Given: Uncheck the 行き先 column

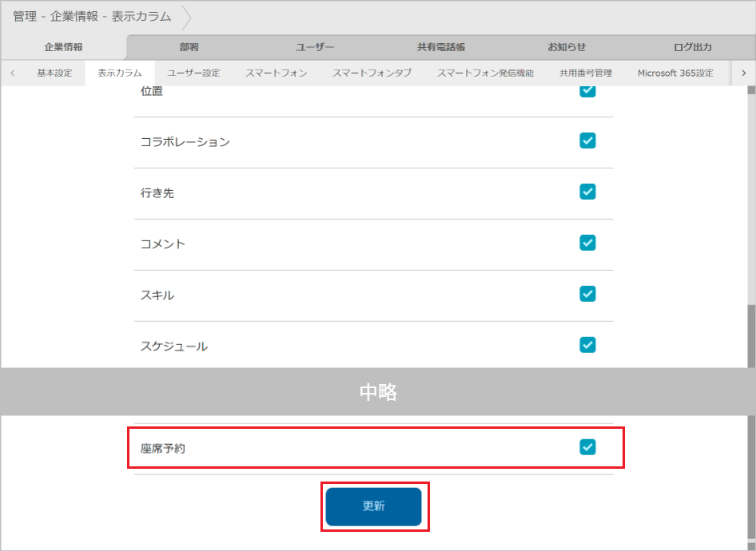Looking at the screenshot, I should coord(587,192).
